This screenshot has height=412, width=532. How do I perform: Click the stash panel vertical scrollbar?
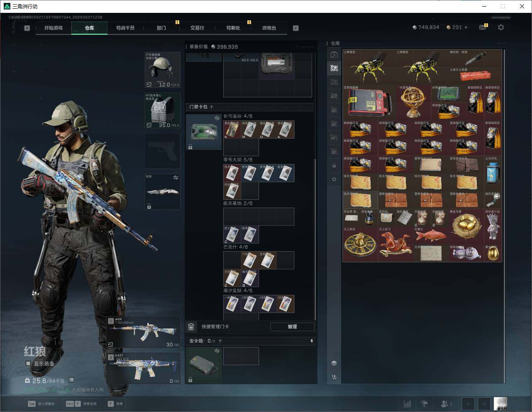click(x=505, y=216)
